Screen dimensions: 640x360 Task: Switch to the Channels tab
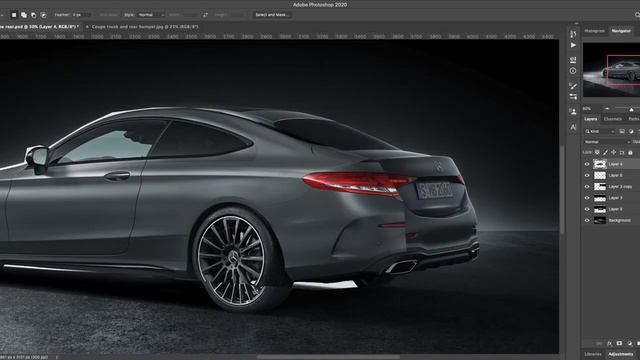coord(613,119)
